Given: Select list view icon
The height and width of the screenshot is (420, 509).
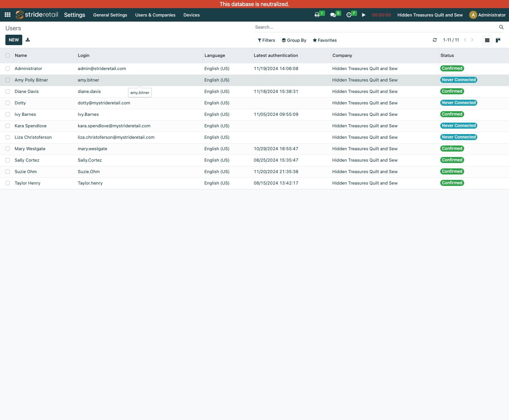Looking at the screenshot, I should (x=487, y=40).
